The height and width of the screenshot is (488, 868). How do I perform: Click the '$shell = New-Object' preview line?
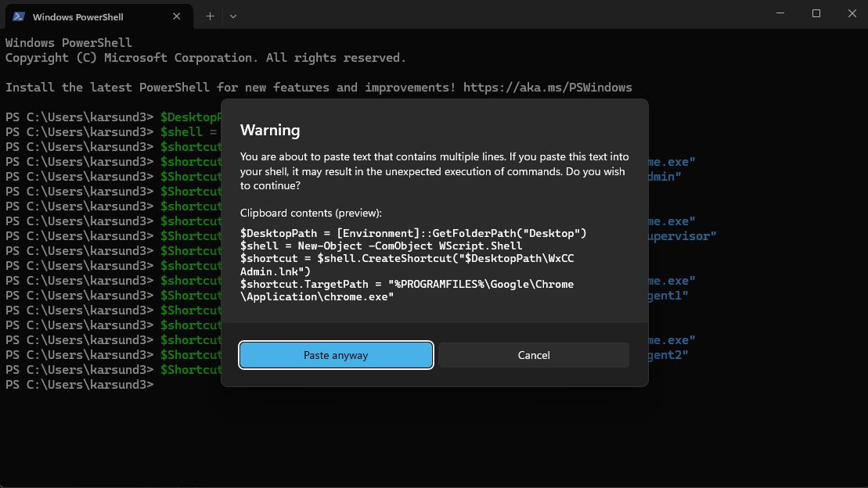coord(381,246)
